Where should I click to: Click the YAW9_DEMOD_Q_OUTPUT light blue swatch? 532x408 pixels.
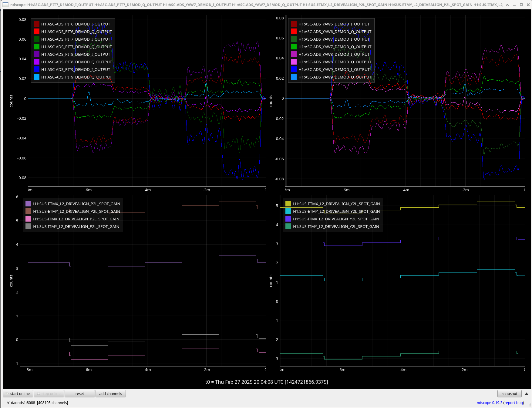click(x=294, y=77)
